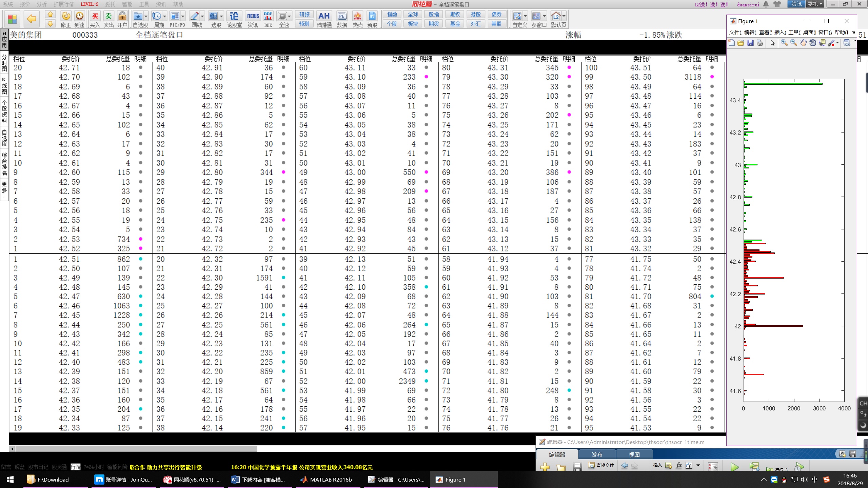Open AH 陆港通 icon
The width and height of the screenshot is (868, 488).
click(324, 16)
